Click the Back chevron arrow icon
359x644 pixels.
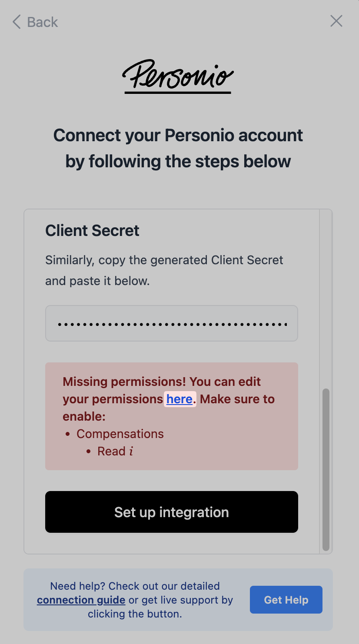[17, 22]
